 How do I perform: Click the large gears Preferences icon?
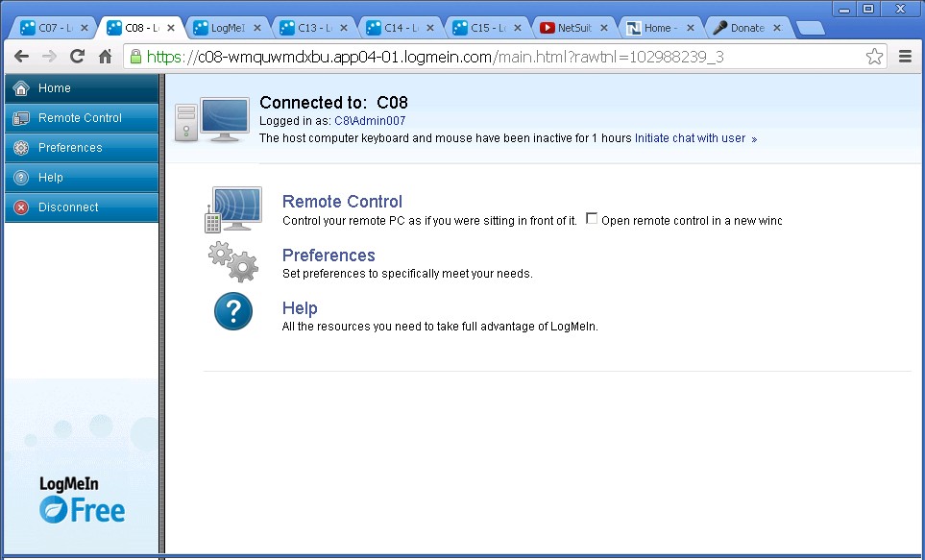click(x=233, y=261)
